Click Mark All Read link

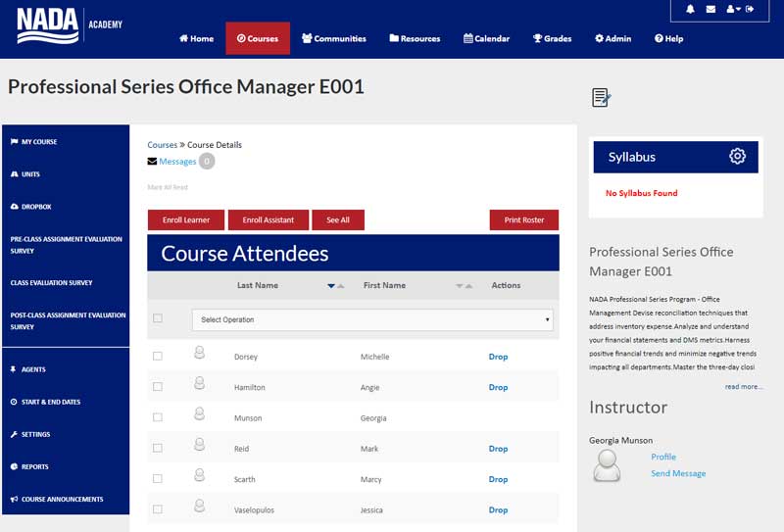(x=168, y=187)
